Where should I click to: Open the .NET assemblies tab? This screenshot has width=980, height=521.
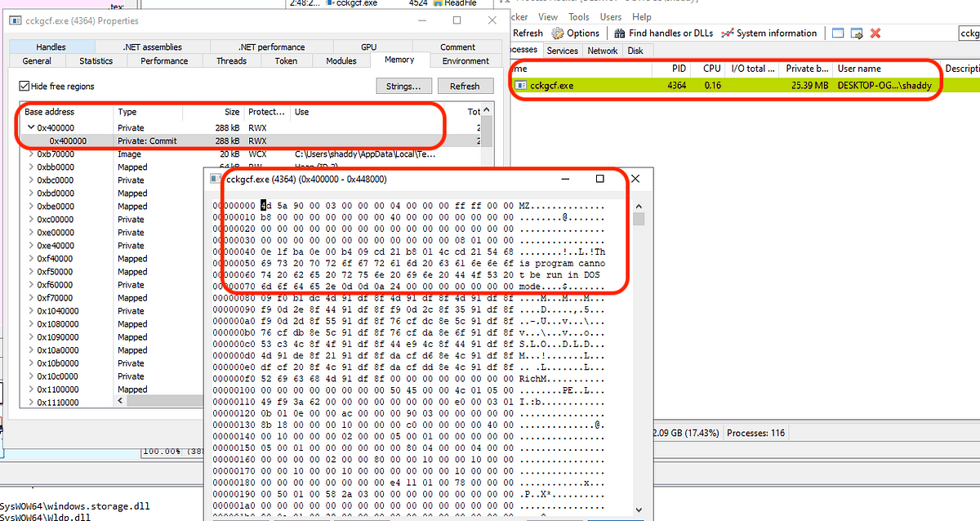(x=153, y=47)
